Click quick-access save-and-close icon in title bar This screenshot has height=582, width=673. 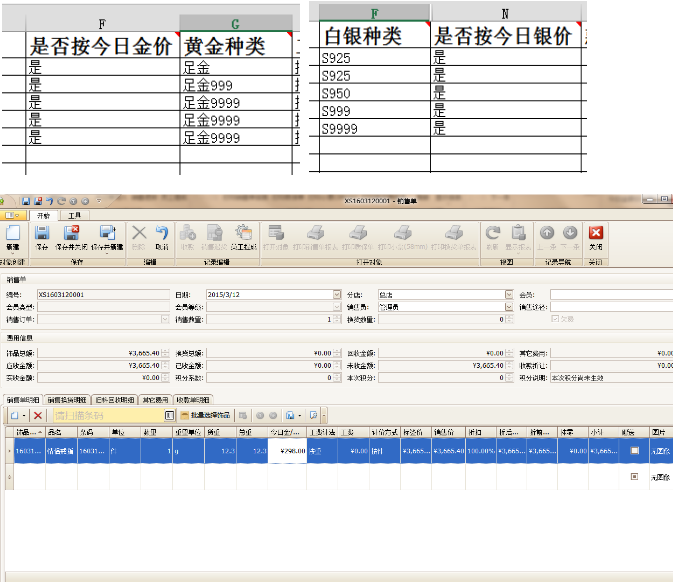(38, 201)
